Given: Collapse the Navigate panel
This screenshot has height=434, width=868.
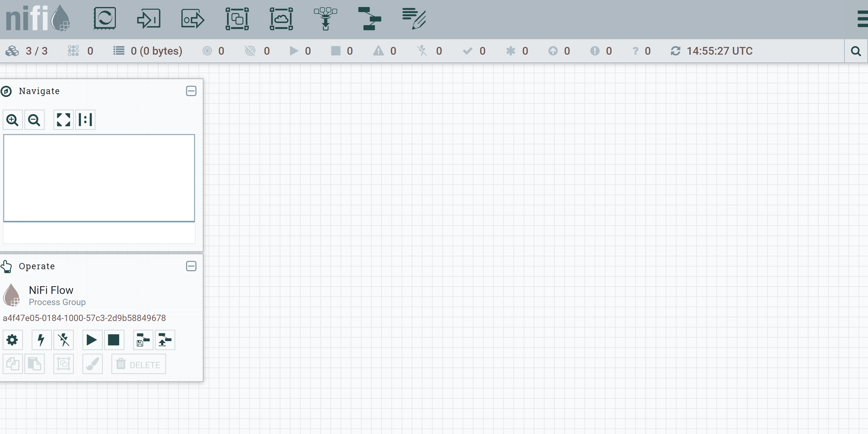Looking at the screenshot, I should pyautogui.click(x=191, y=91).
